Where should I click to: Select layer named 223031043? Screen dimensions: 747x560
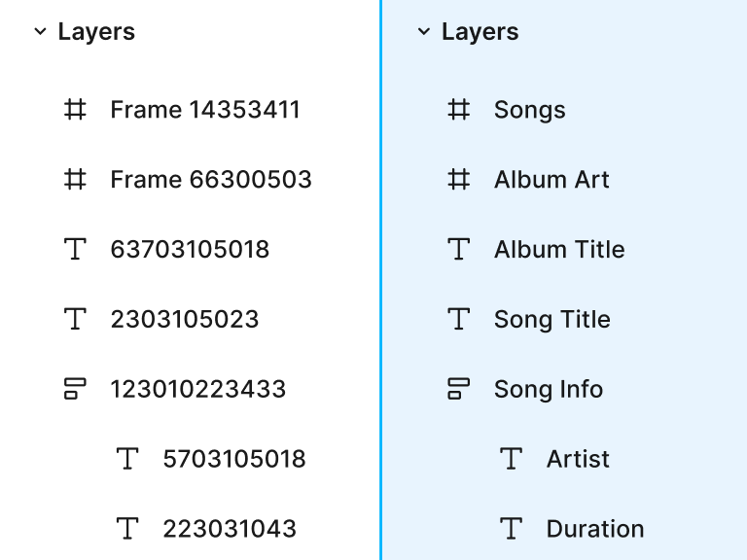click(230, 529)
